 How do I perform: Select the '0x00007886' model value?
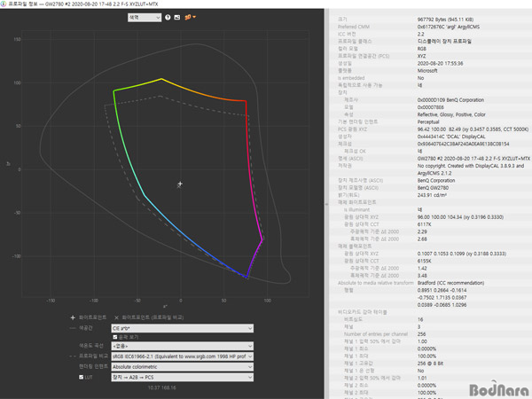[431, 107]
